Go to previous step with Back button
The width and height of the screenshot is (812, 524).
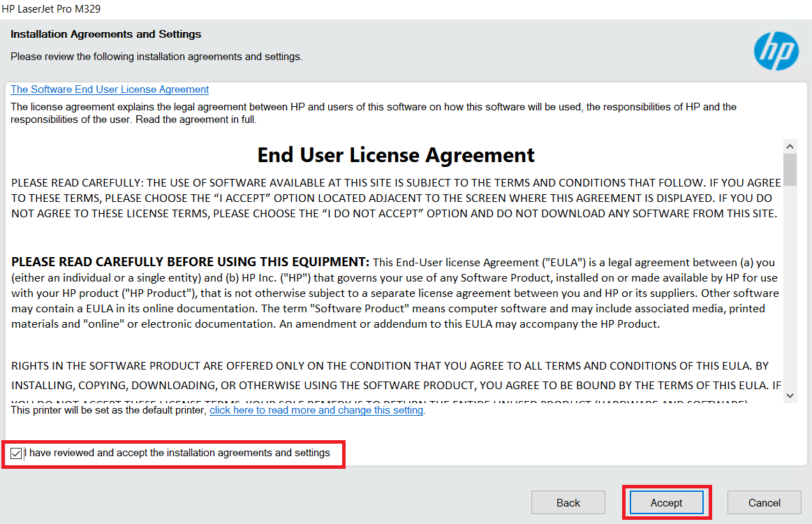568,502
